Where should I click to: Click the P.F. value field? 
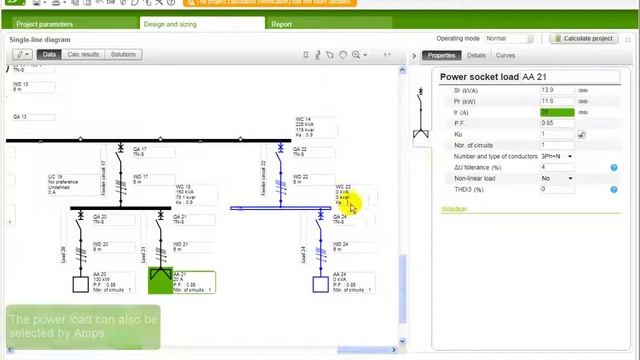coord(557,123)
